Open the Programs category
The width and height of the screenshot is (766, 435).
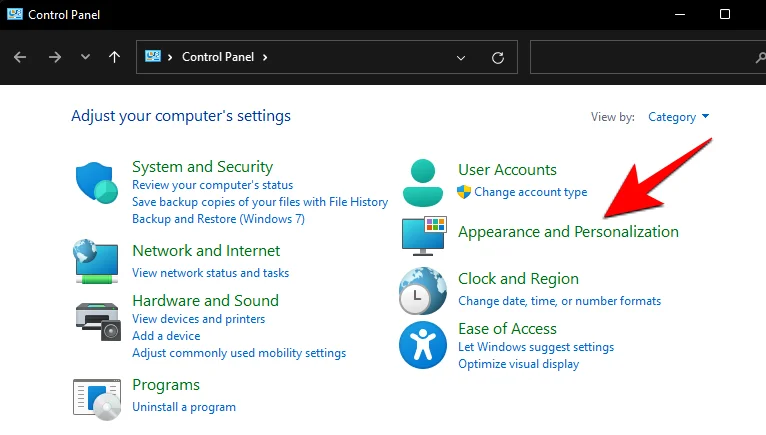(x=166, y=385)
